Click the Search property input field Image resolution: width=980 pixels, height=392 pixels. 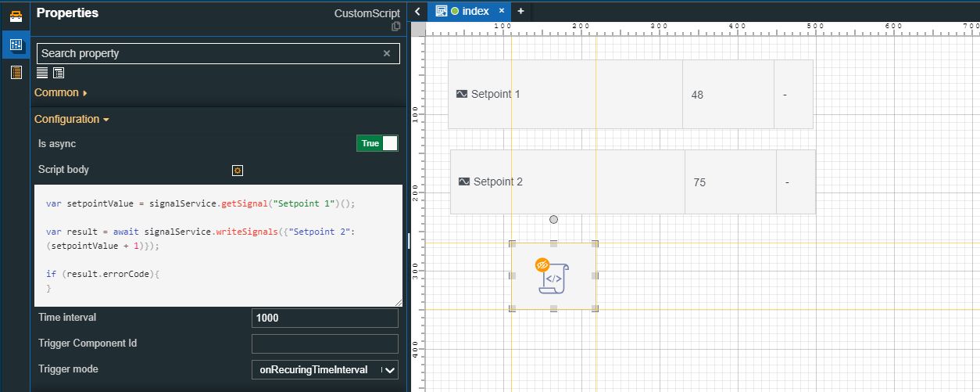coord(218,53)
